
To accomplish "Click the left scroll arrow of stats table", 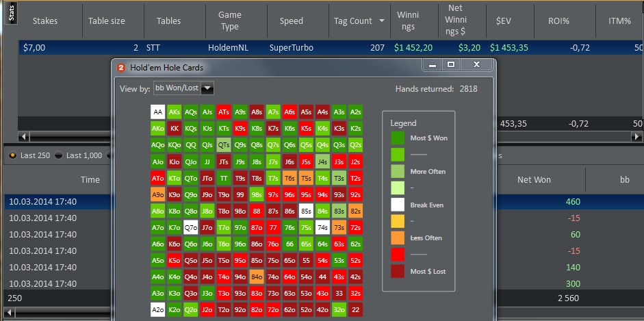I will coord(24,136).
